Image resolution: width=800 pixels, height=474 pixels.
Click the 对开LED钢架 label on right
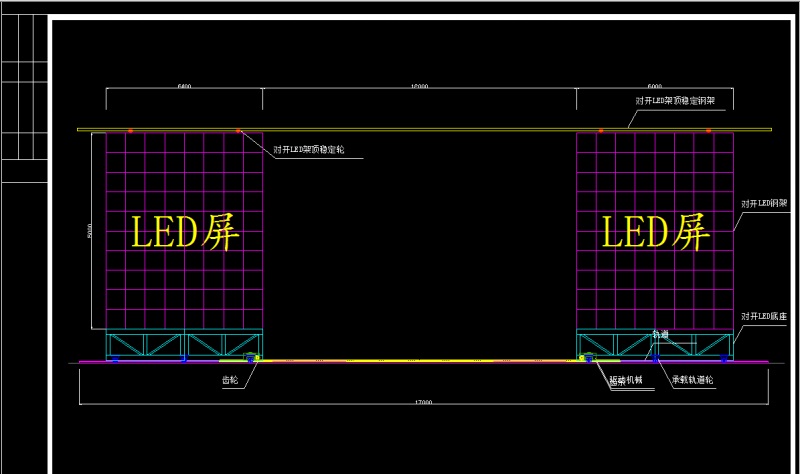[x=764, y=203]
